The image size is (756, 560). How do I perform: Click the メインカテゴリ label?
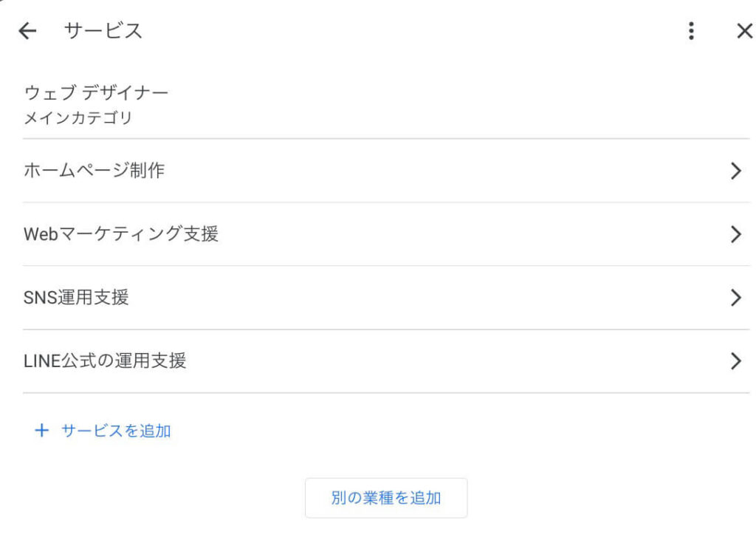coord(78,117)
